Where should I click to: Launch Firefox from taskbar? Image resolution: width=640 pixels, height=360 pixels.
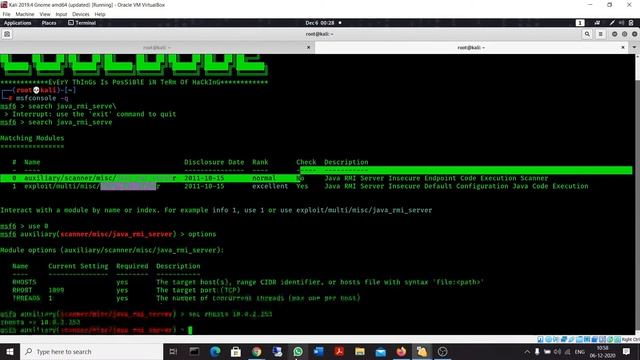401,351
